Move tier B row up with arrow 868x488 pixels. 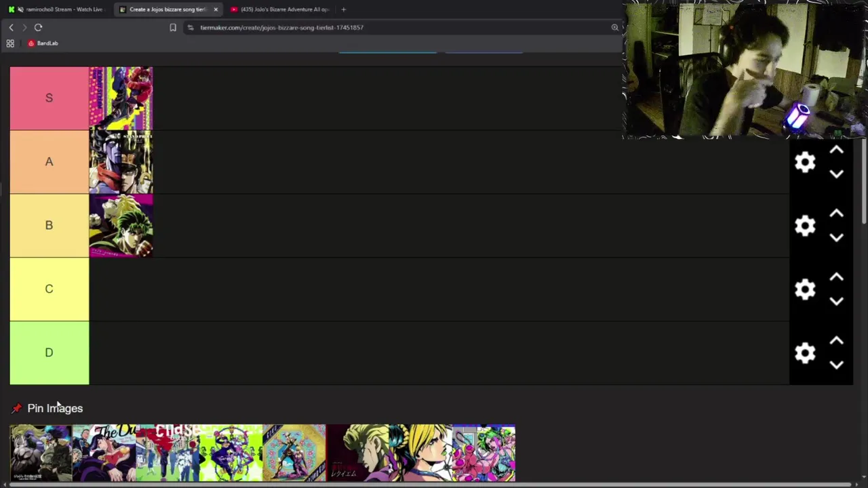(x=836, y=213)
